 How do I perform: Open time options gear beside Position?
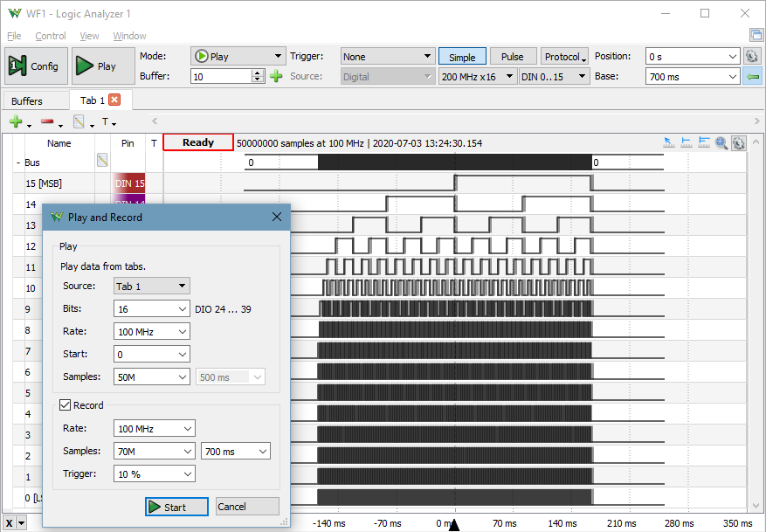point(752,56)
